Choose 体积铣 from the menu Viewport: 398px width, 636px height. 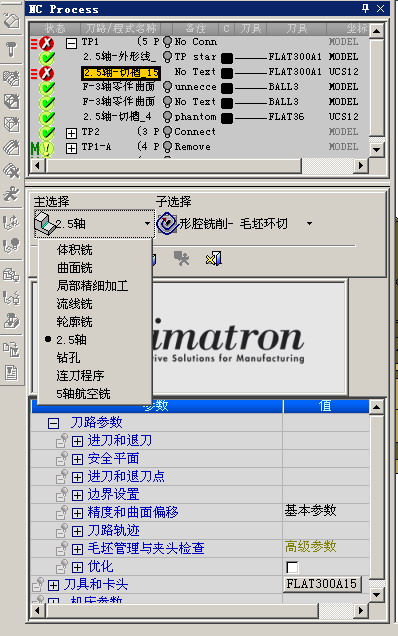tap(75, 250)
